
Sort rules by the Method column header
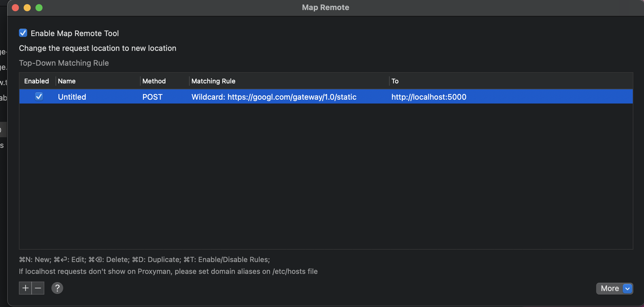154,81
